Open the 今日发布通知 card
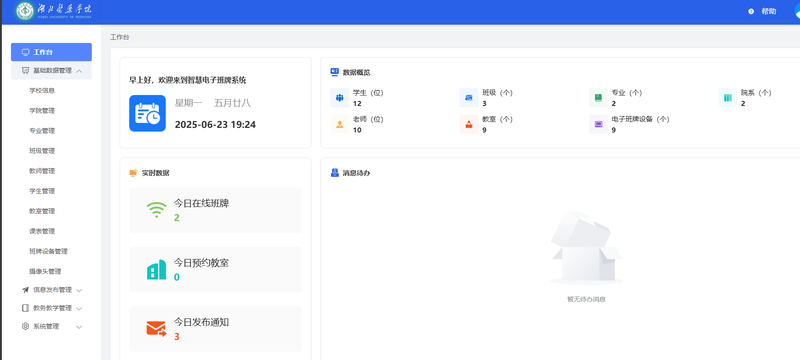 point(215,329)
